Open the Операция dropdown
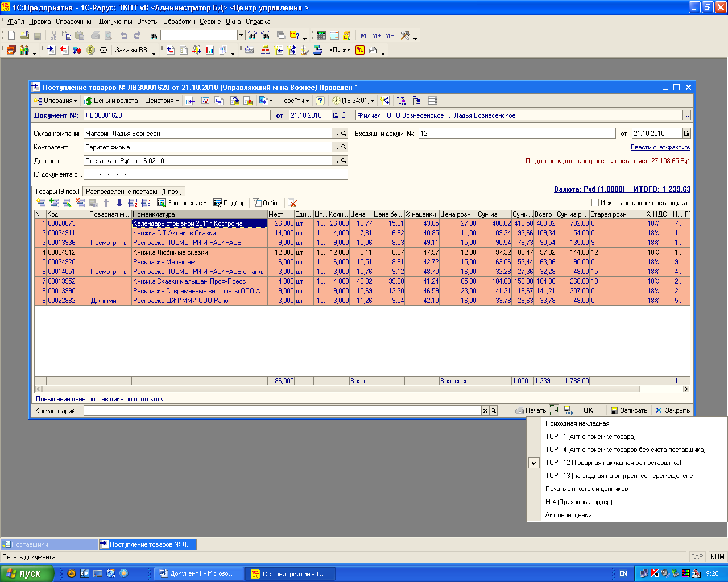 coord(55,101)
